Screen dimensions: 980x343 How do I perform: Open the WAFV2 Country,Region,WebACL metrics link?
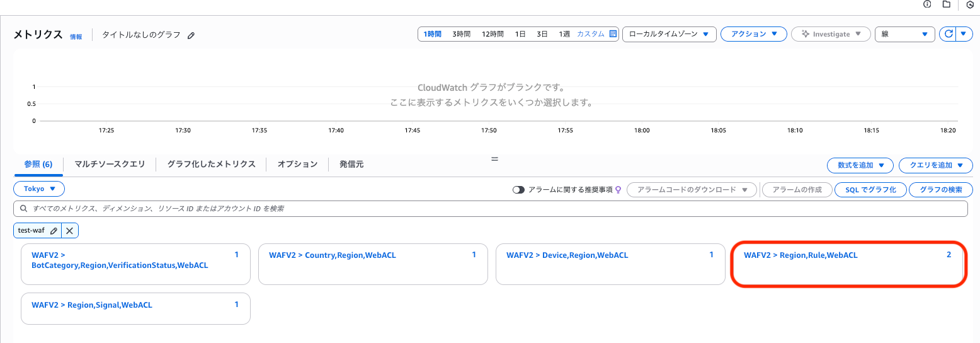[x=333, y=255]
